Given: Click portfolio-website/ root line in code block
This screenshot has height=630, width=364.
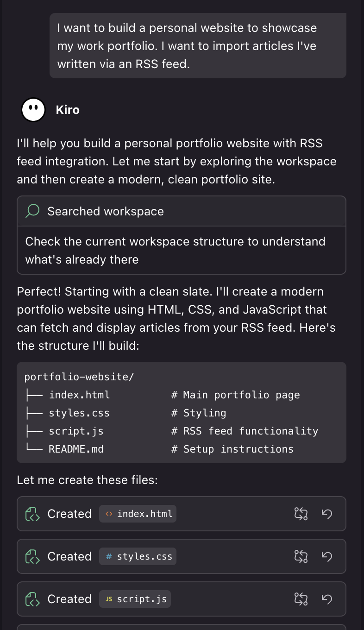Looking at the screenshot, I should tap(79, 377).
